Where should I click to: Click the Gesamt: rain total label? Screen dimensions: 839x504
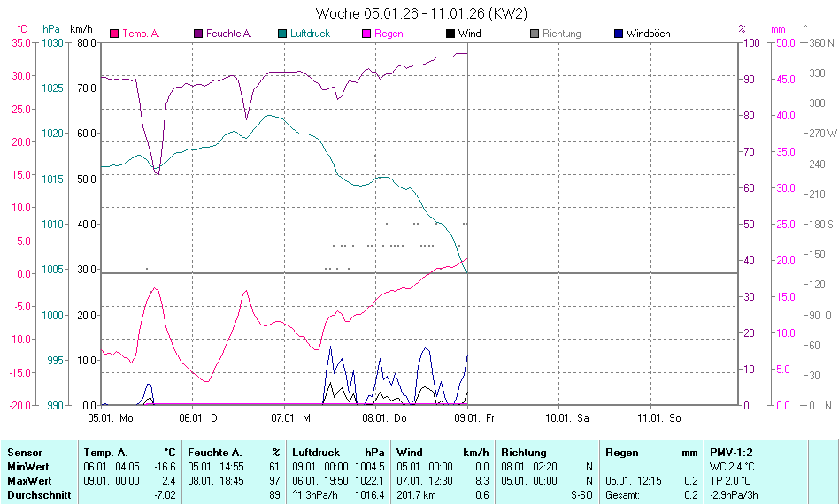622,495
